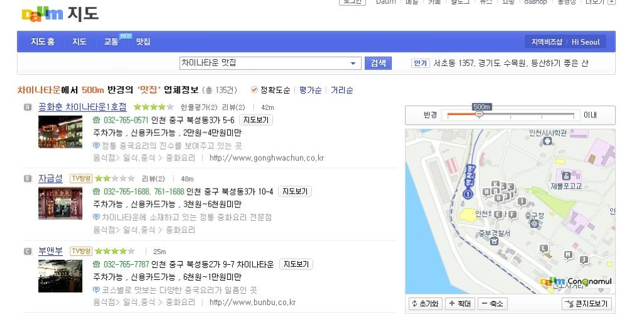Click the speech bubble icon under 부앤부
644x317 pixels.
pyautogui.click(x=96, y=289)
